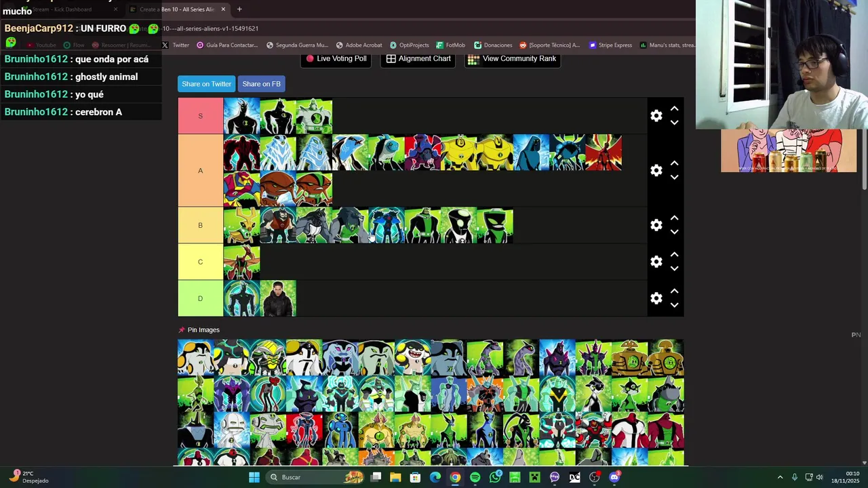Open a new browser tab
The height and width of the screenshot is (488, 868).
click(239, 9)
